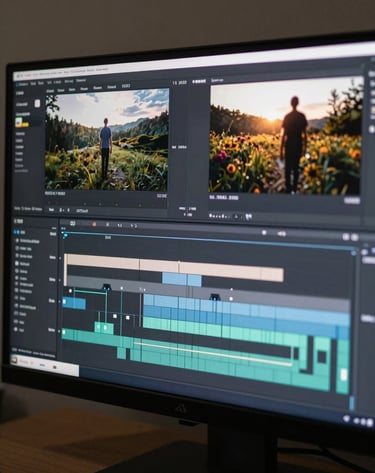Select the long beige clip on the top track
Viewport: 375px width, 473px height.
click(175, 268)
